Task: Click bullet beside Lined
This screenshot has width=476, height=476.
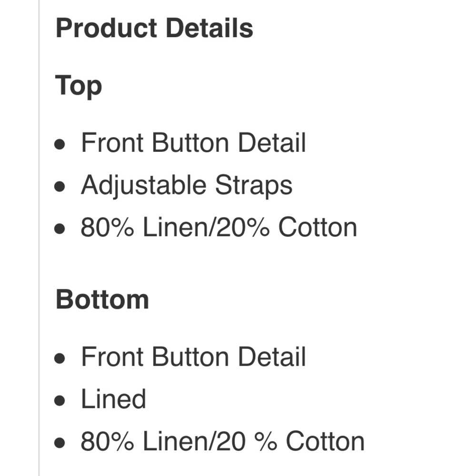Action: 59,401
